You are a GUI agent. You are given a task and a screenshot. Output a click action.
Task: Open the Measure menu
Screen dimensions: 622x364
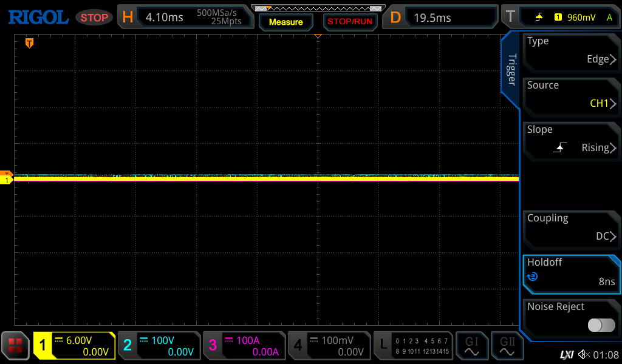click(285, 22)
